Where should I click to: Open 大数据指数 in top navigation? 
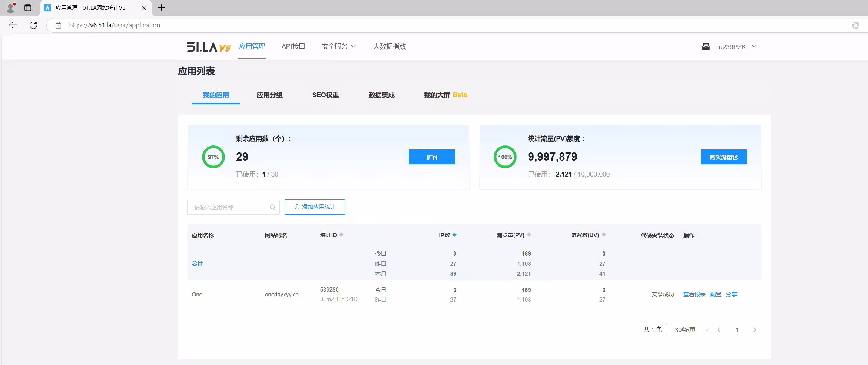click(389, 46)
